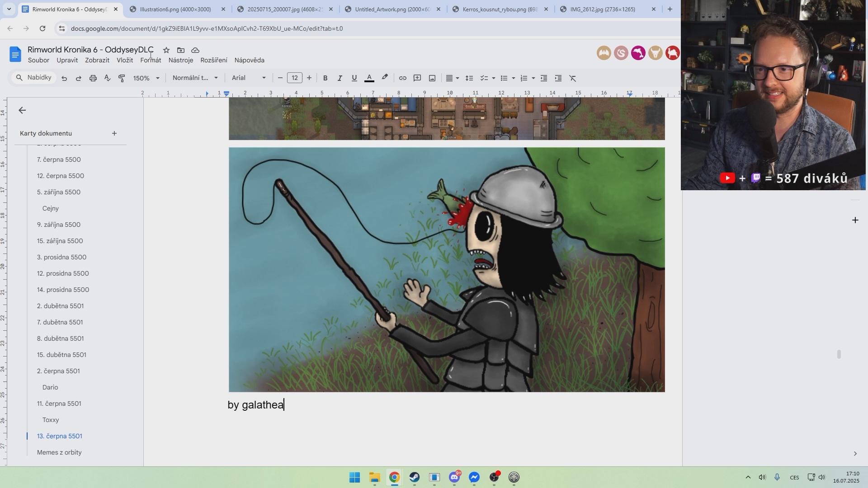Insert numbered list
Viewport: 868px width, 488px height.
524,78
